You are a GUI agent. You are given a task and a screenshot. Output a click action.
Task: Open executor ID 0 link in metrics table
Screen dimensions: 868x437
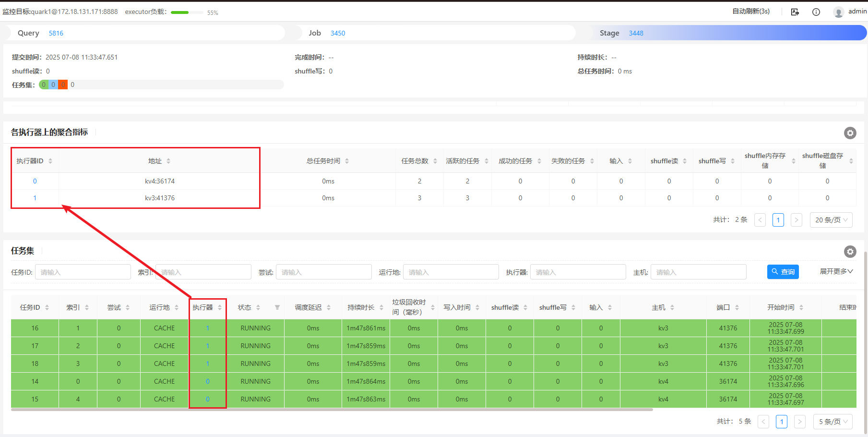[35, 182]
